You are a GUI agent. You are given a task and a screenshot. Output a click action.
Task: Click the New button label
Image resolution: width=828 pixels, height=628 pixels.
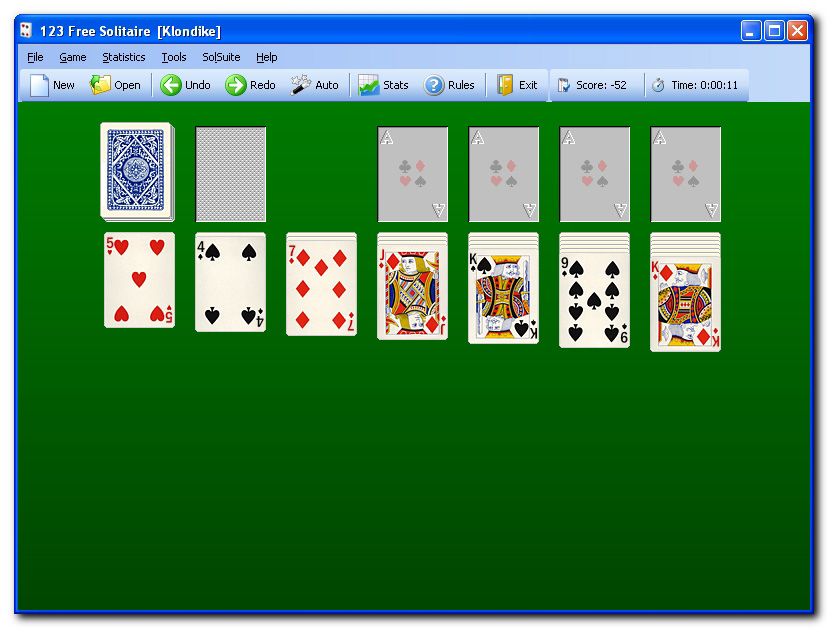[x=64, y=85]
